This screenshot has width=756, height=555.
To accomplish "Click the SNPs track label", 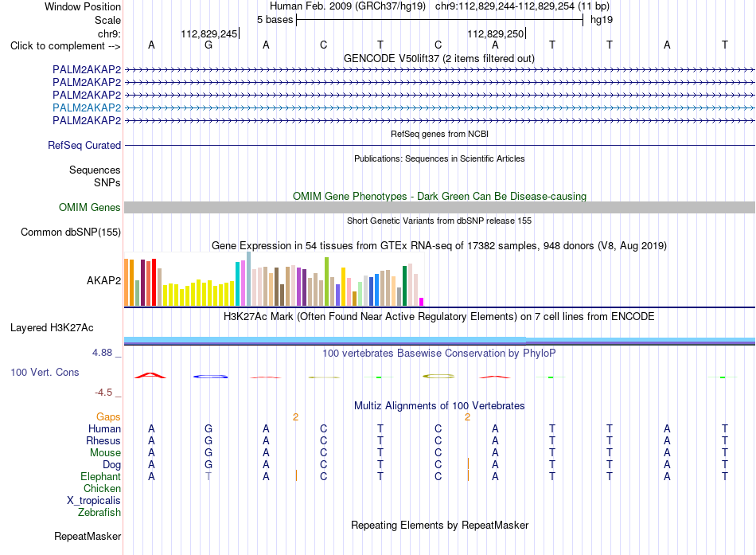I will pos(107,182).
